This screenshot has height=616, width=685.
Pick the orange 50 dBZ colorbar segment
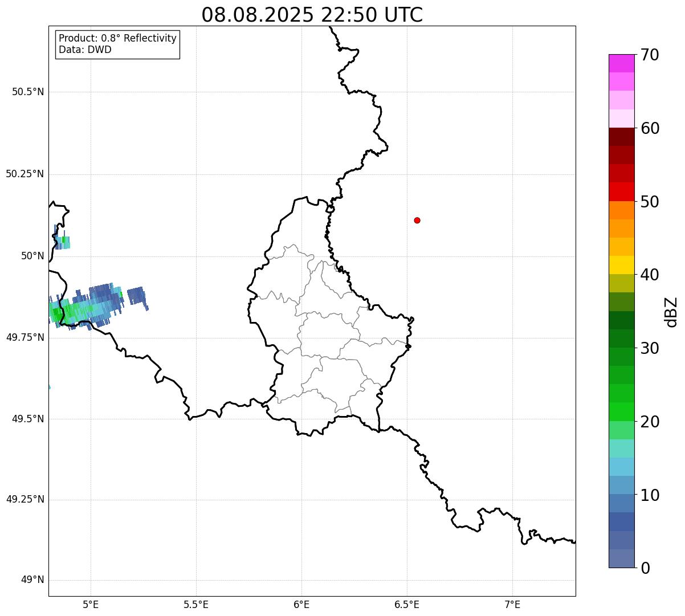[x=621, y=210]
